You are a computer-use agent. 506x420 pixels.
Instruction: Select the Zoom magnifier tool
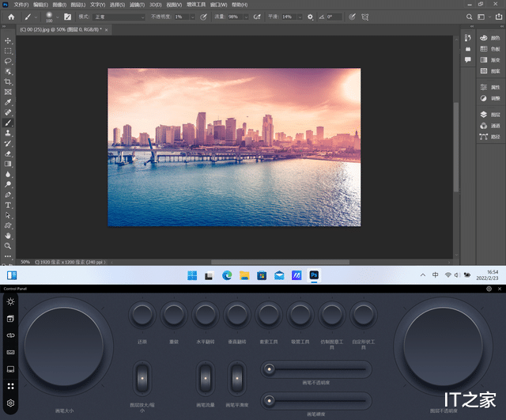(8, 246)
